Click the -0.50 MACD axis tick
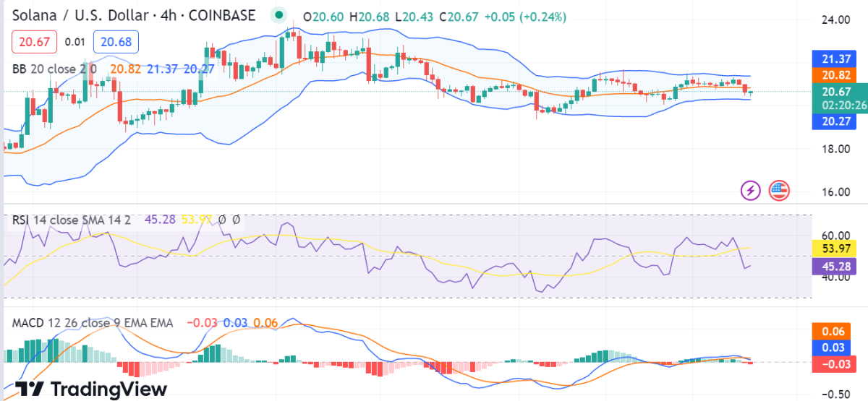Screen dimensions: 868x401 (834, 394)
